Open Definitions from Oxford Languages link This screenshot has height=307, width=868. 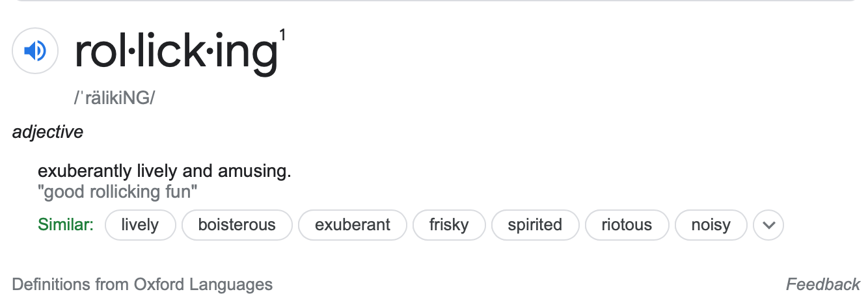[x=142, y=284]
